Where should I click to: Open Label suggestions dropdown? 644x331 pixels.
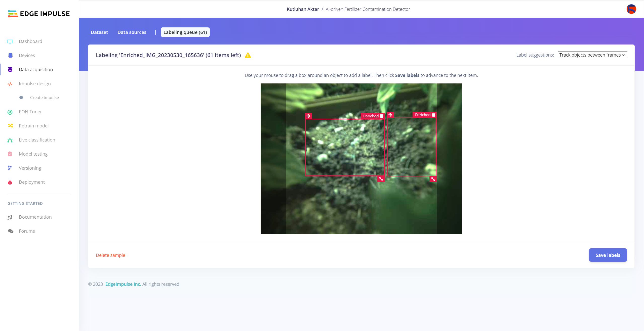click(x=592, y=55)
